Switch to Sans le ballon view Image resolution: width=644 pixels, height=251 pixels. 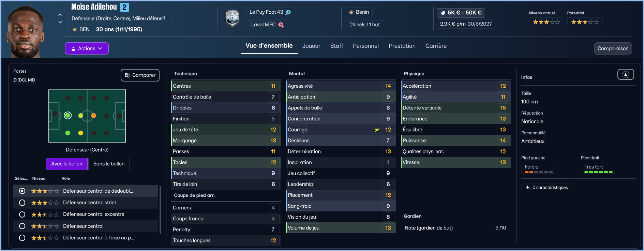click(x=109, y=164)
